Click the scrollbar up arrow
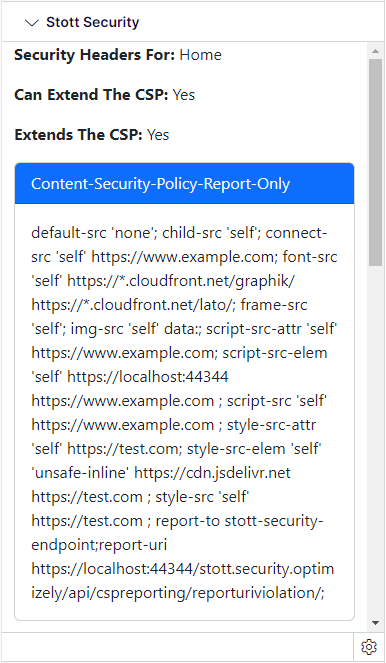 tap(375, 51)
